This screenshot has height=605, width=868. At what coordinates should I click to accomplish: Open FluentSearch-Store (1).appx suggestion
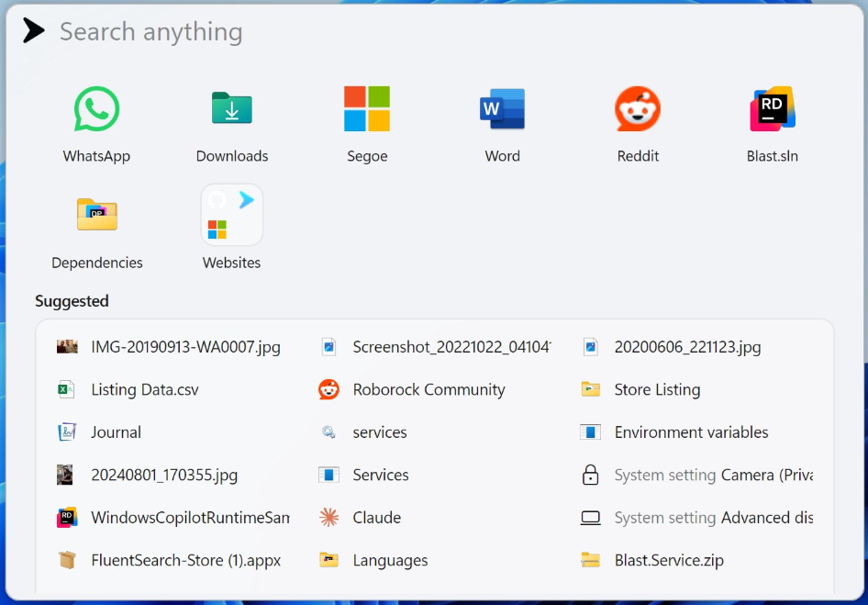[x=186, y=561]
